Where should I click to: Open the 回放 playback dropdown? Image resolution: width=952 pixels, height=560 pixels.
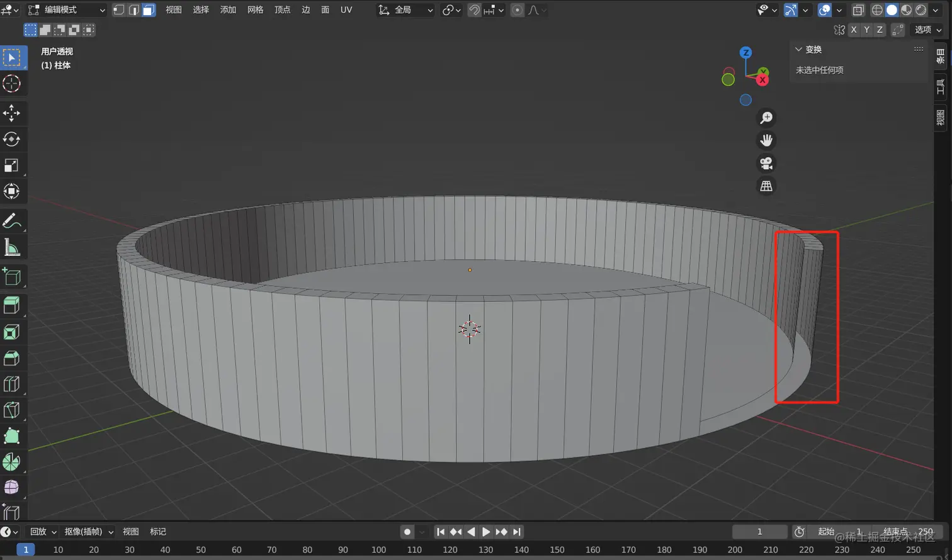click(43, 532)
